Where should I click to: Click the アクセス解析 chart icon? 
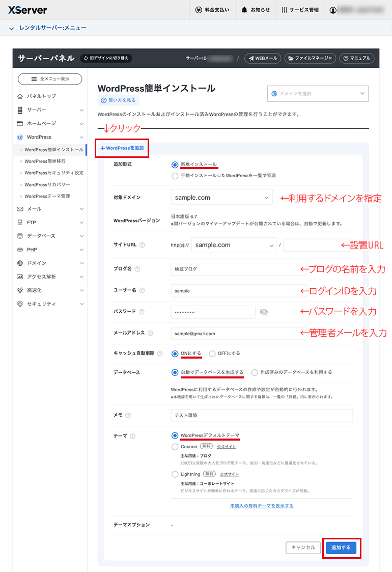(20, 277)
